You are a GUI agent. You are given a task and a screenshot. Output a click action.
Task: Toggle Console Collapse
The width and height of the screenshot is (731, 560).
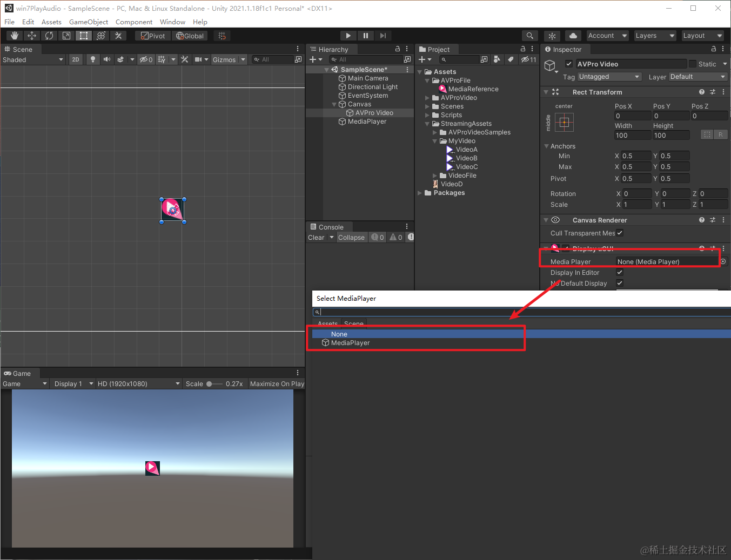point(351,237)
